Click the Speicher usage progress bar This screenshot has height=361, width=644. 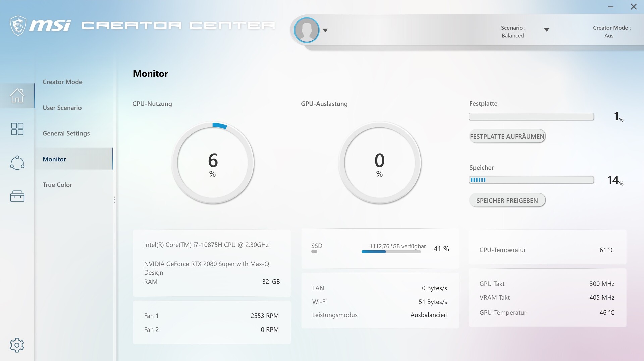click(531, 180)
